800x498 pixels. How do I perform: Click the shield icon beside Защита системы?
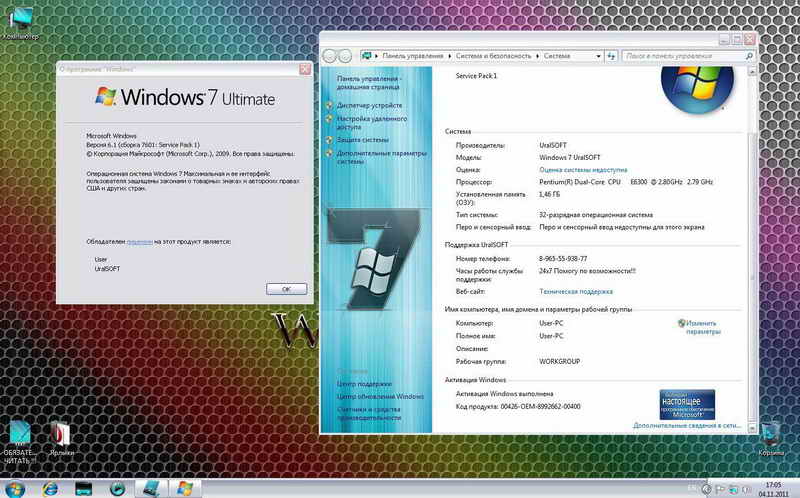330,139
